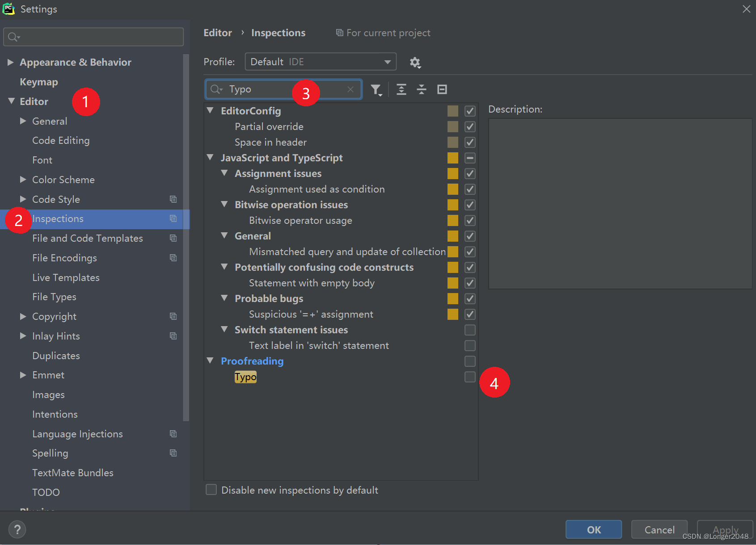The image size is (756, 545).
Task: Select the highlighted Typo inspection row
Action: coord(245,377)
